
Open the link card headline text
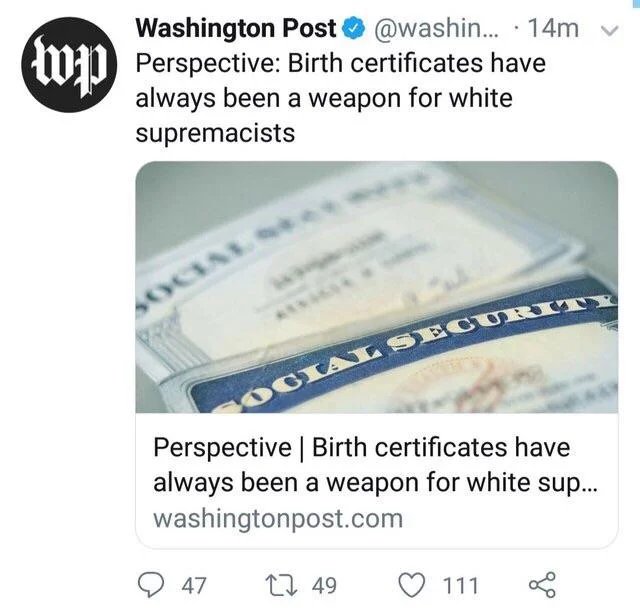375,465
